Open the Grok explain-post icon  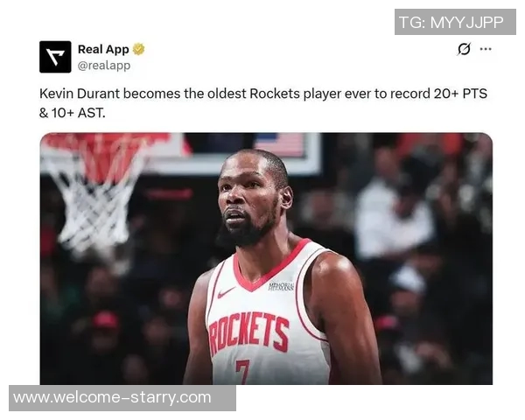point(464,49)
